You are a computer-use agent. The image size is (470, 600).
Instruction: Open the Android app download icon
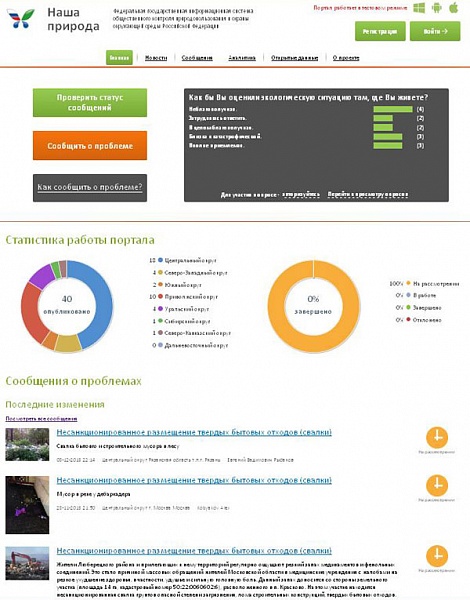(436, 8)
